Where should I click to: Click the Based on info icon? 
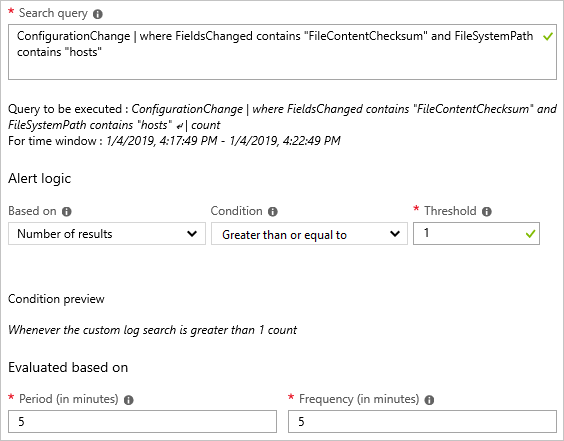tap(67, 212)
